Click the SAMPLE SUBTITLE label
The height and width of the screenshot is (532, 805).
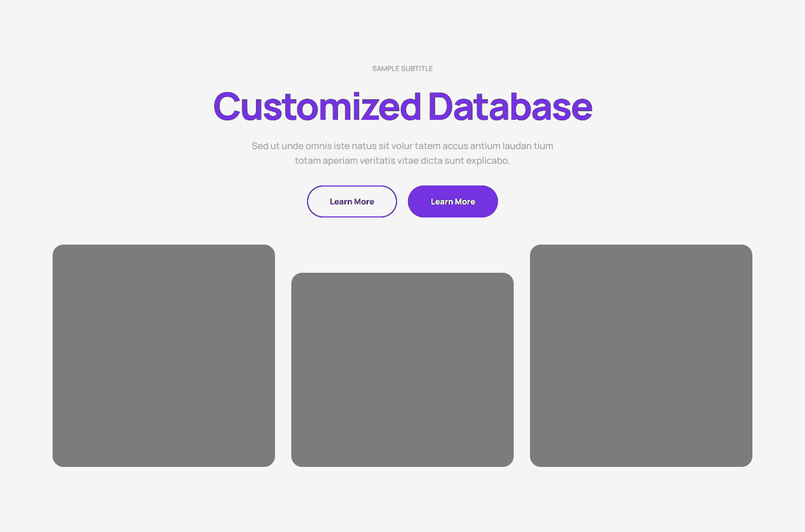click(402, 68)
